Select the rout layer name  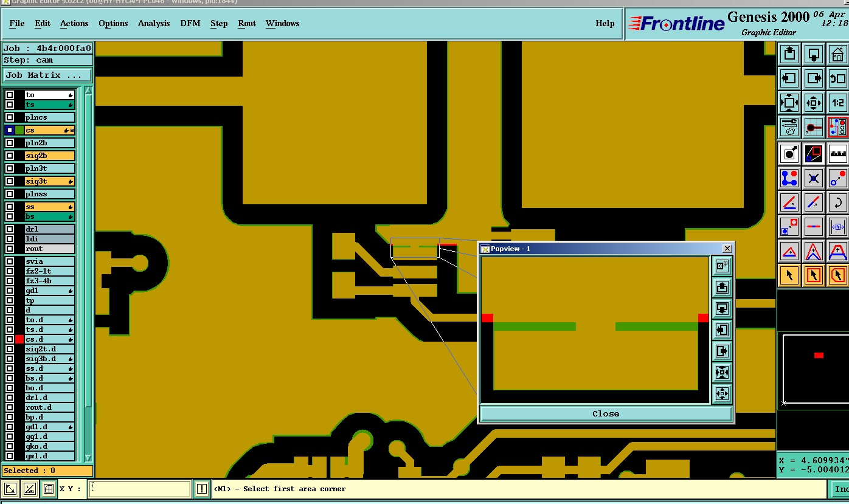coord(49,249)
